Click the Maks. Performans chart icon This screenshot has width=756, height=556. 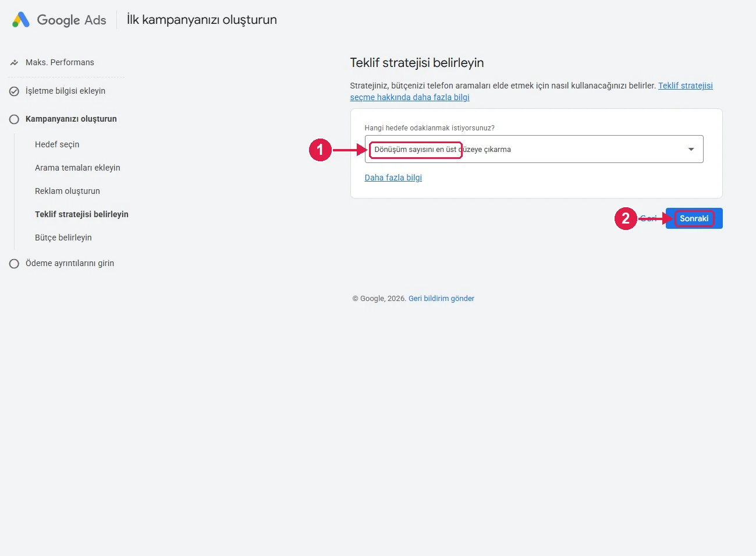tap(14, 62)
